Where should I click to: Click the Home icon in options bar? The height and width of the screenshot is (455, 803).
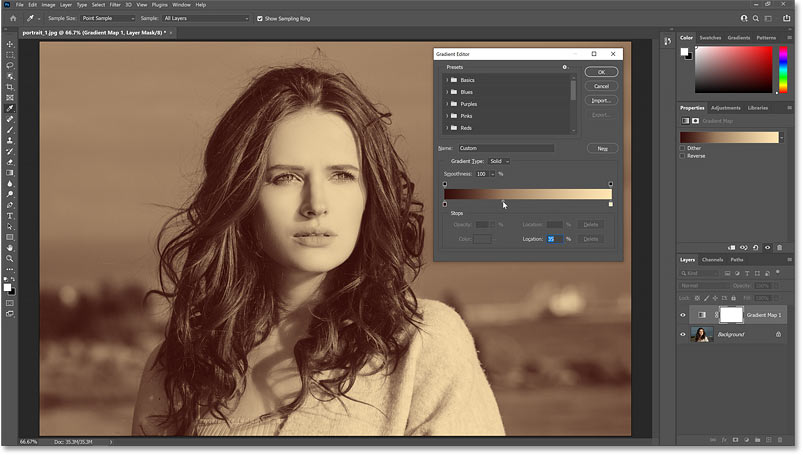pyautogui.click(x=13, y=18)
